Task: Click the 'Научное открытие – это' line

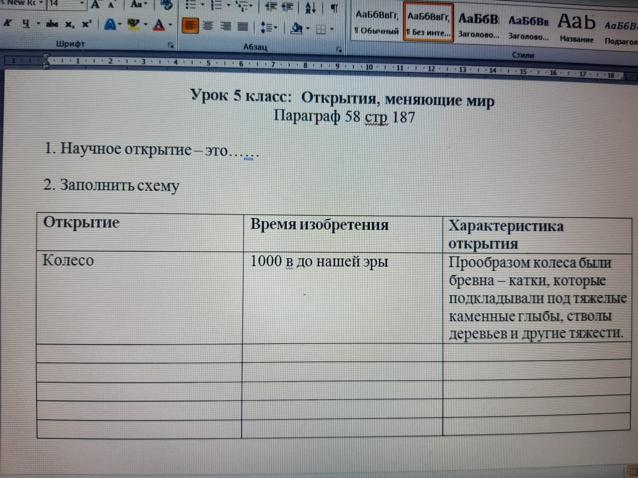Action: 151,150
